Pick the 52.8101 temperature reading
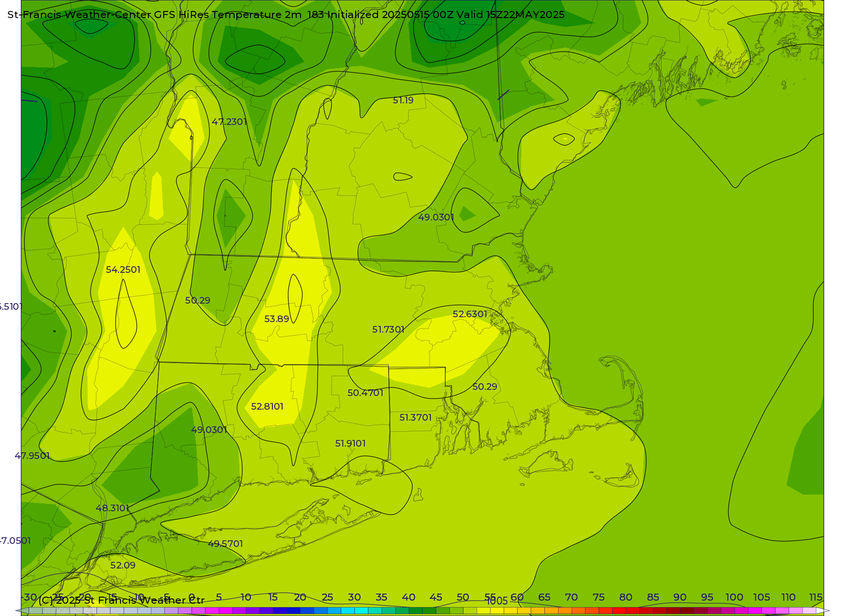Screen dimensions: 845x616 pos(267,407)
